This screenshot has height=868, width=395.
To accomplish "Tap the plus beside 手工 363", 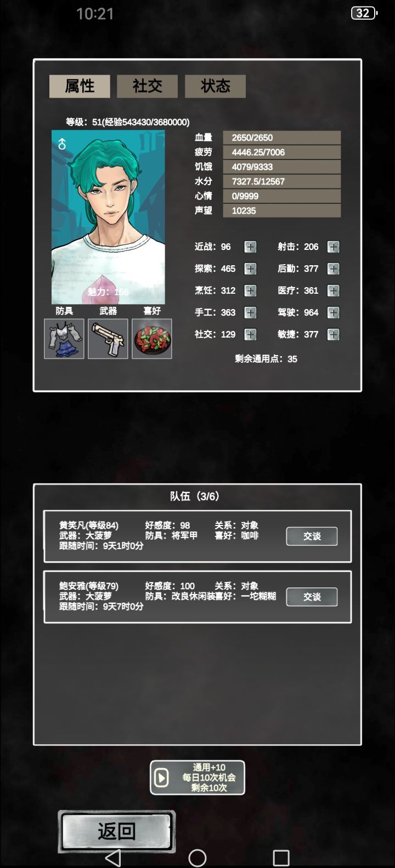I will point(250,312).
